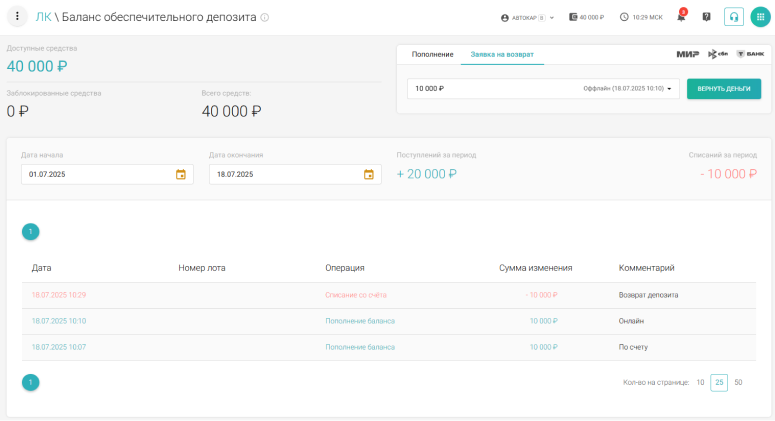Screen dimensions: 775x421
Task: Click the info icon beside page title
Action: pos(264,18)
